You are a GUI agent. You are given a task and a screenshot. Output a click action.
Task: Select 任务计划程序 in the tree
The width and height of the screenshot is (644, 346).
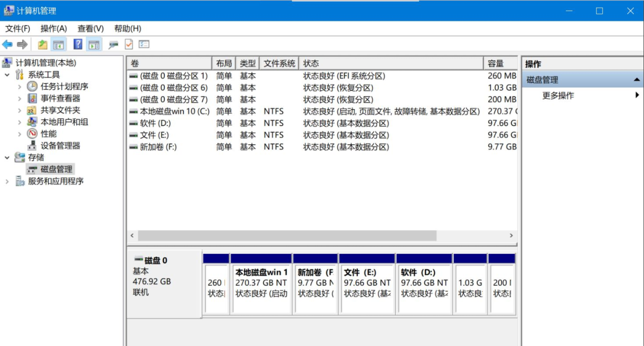click(x=64, y=86)
